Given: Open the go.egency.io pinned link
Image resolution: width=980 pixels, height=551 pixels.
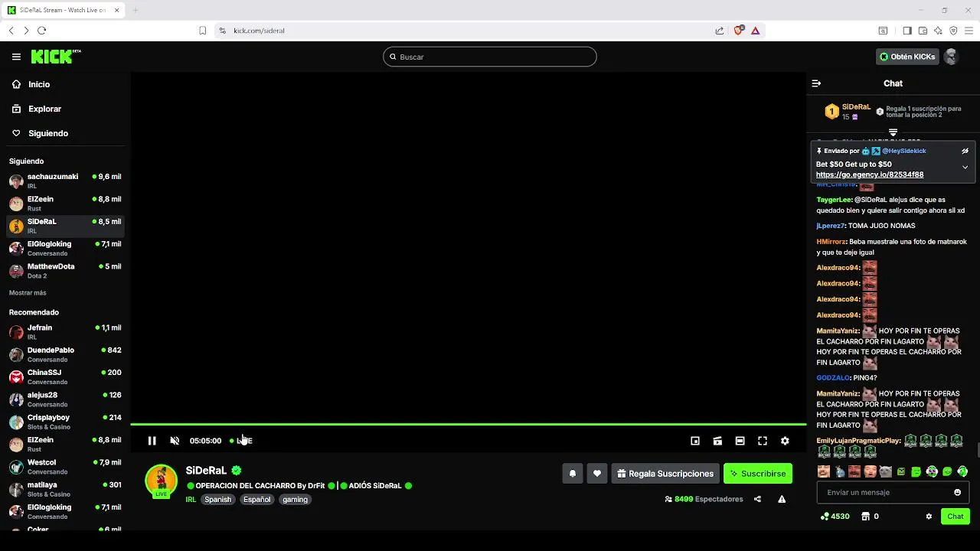Looking at the screenshot, I should pyautogui.click(x=870, y=174).
